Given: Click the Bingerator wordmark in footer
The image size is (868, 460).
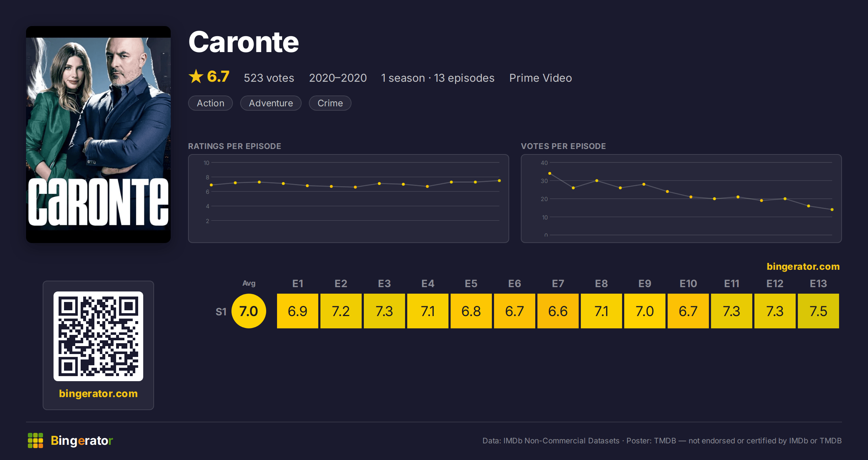Looking at the screenshot, I should point(82,440).
